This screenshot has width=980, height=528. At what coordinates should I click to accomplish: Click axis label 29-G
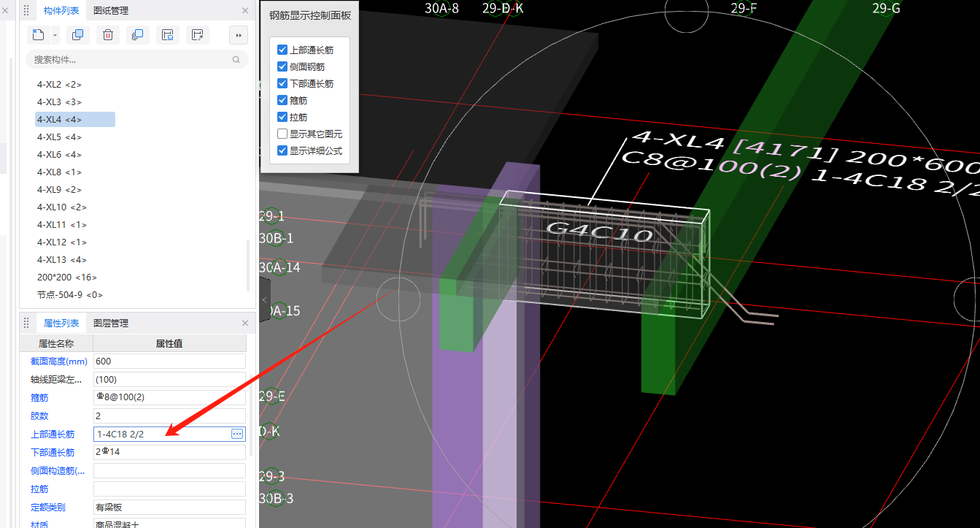[886, 9]
